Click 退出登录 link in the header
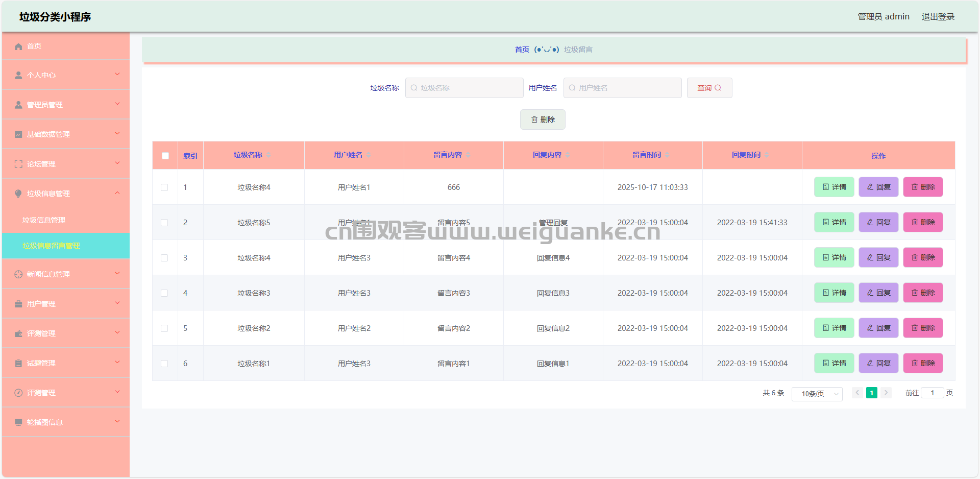This screenshot has width=980, height=479. [938, 17]
